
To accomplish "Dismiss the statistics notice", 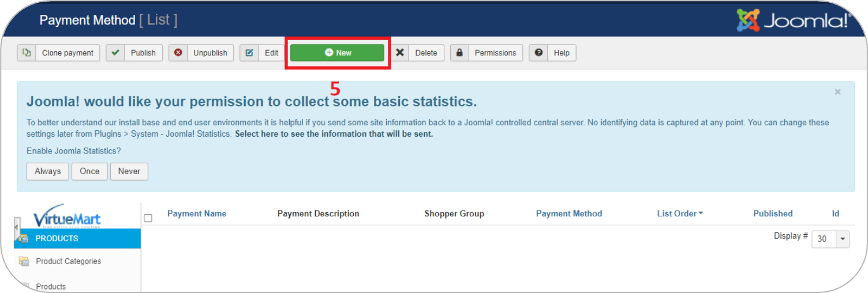I will (837, 92).
